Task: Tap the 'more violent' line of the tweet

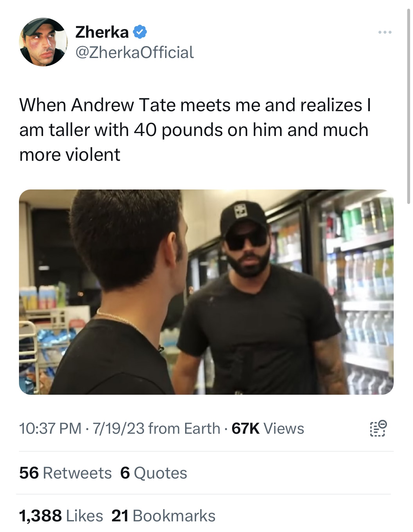Action: point(70,155)
